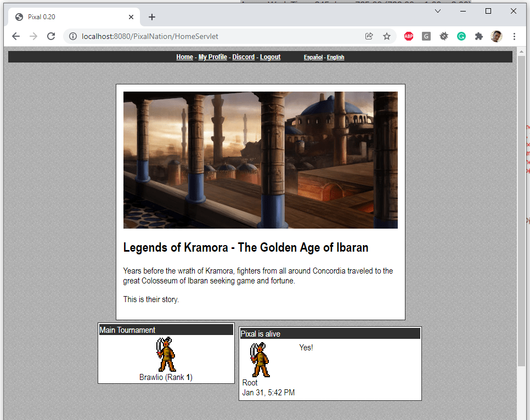Open the ABP adblock extension icon
Image resolution: width=530 pixels, height=420 pixels.
[409, 36]
